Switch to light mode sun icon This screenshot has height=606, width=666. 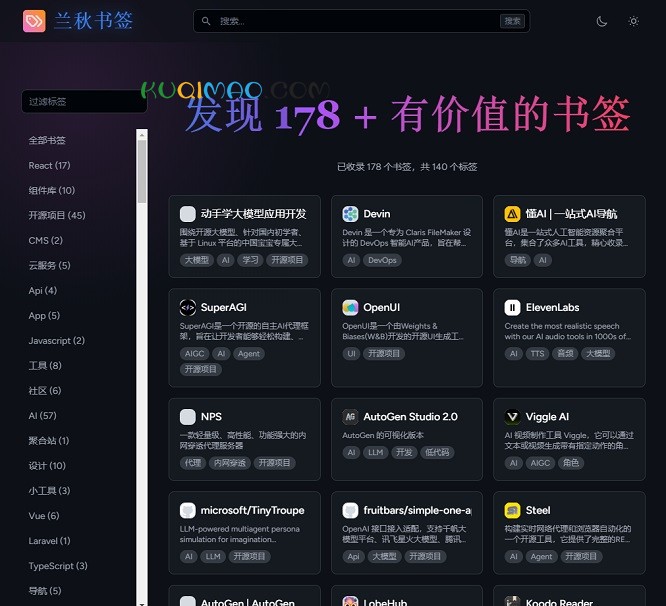(633, 21)
